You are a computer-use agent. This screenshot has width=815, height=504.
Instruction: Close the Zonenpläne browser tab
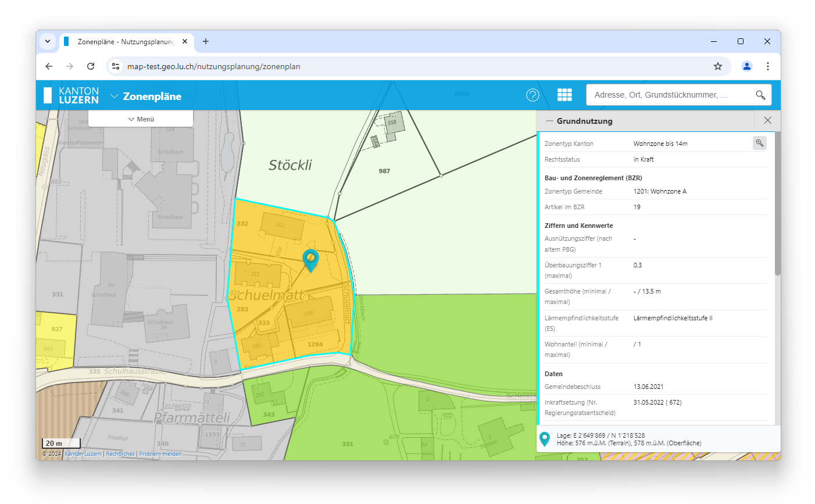tap(185, 41)
